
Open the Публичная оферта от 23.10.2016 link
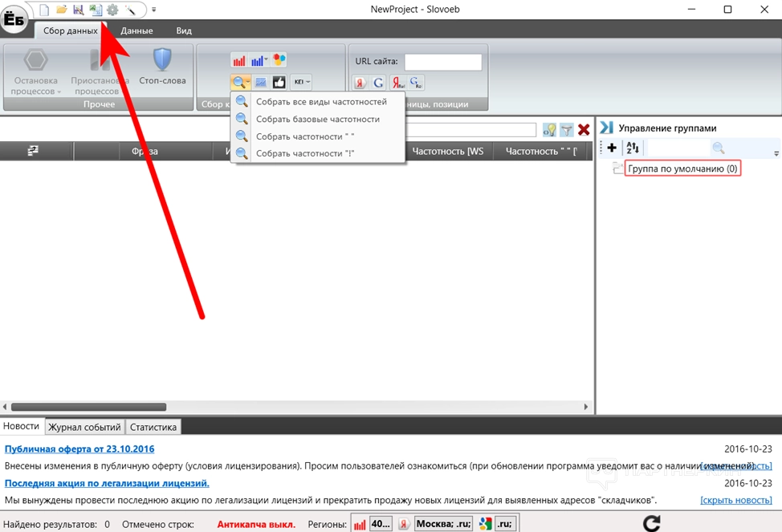(x=79, y=449)
